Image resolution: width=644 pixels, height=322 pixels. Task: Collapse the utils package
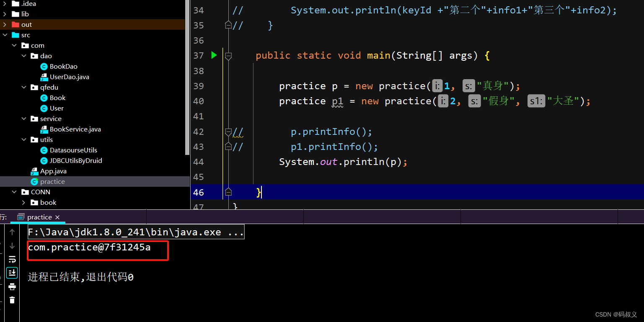24,140
